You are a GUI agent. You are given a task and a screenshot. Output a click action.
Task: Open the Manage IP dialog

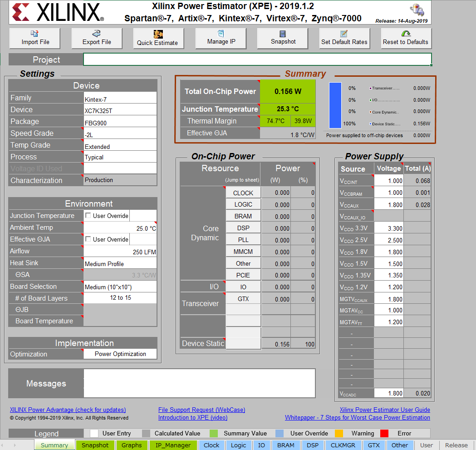click(x=221, y=38)
